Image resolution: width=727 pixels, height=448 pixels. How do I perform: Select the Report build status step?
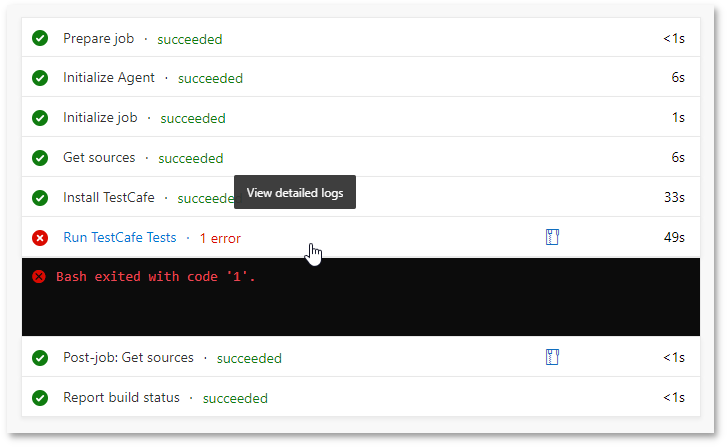tap(121, 398)
